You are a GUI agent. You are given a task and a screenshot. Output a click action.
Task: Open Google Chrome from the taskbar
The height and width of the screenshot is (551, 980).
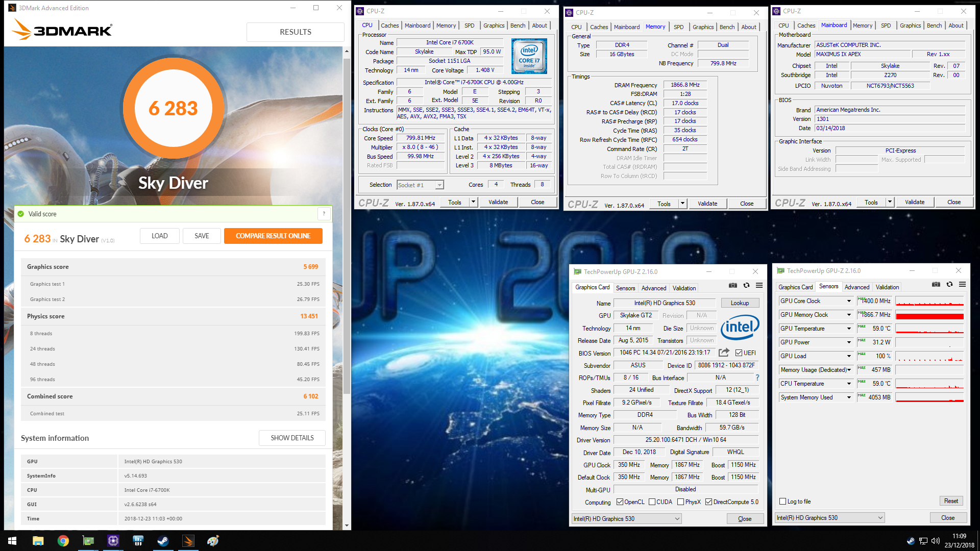click(63, 541)
